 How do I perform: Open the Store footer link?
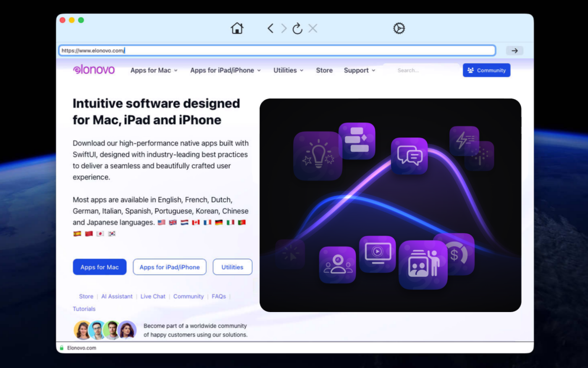coord(86,297)
